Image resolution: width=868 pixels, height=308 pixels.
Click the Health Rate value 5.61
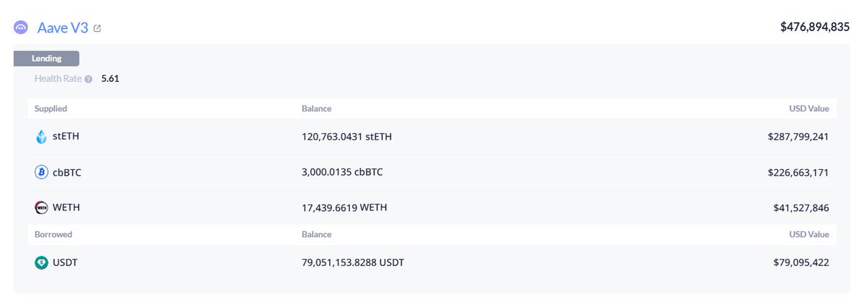tap(110, 79)
